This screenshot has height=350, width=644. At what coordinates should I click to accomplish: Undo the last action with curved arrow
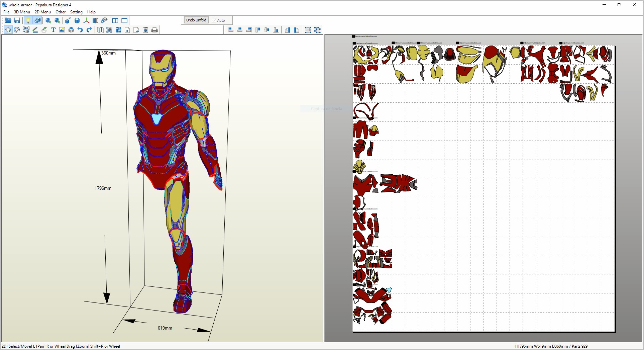coord(80,30)
